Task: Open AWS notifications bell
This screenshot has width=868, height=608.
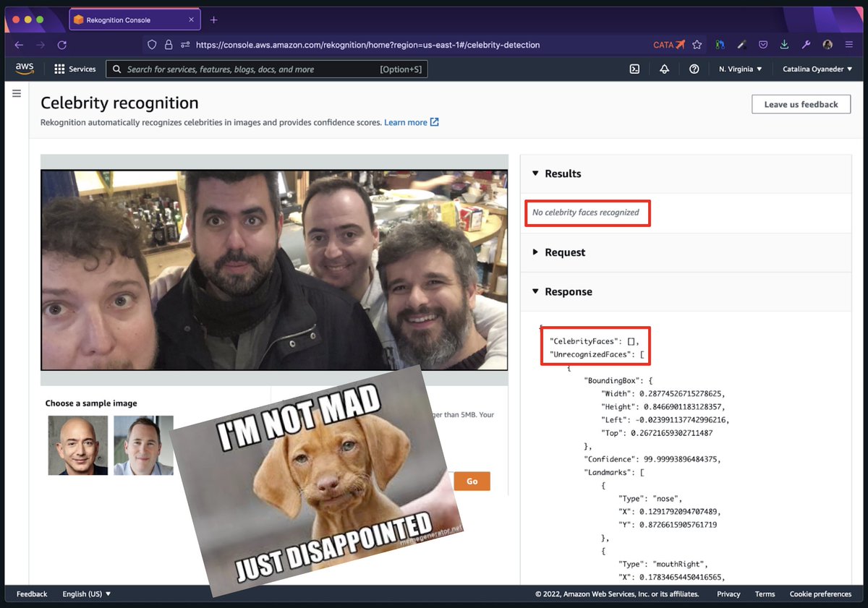Action: (665, 69)
